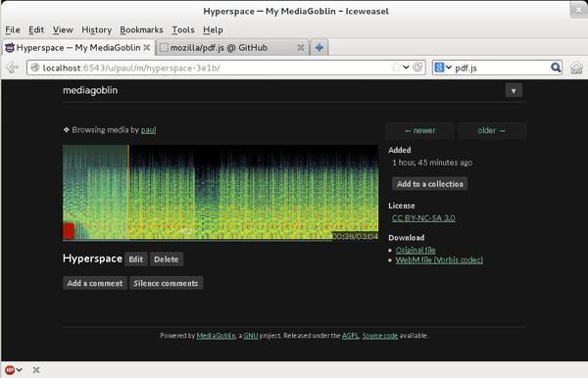This screenshot has height=378, width=588.
Task: Click the mediagoblin site logo
Action: [90, 90]
